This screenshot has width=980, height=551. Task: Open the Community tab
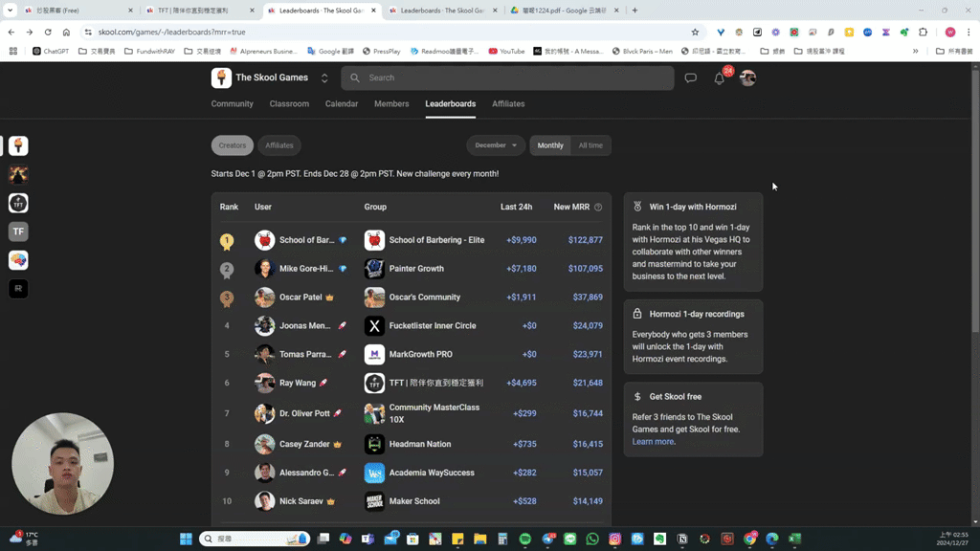(232, 103)
